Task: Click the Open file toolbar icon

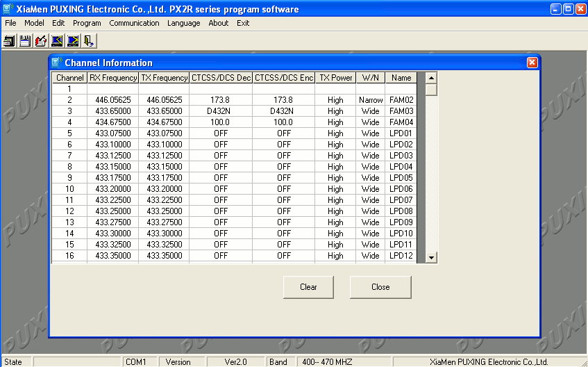Action: pos(10,41)
